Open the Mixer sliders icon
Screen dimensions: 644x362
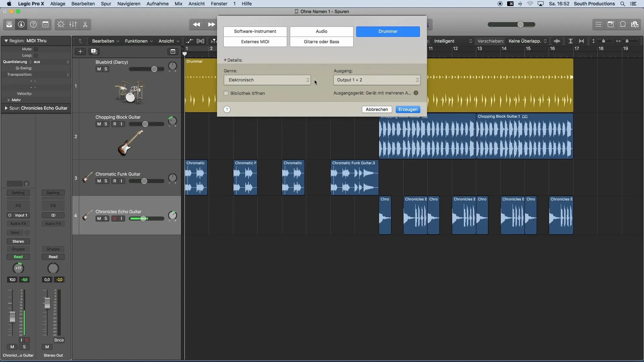(73, 24)
